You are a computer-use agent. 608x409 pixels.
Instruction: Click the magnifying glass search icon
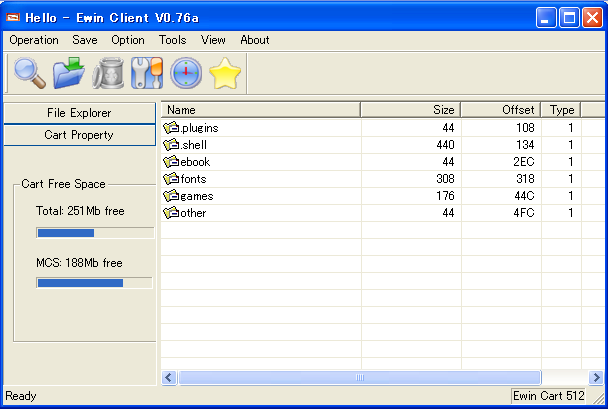click(x=30, y=73)
